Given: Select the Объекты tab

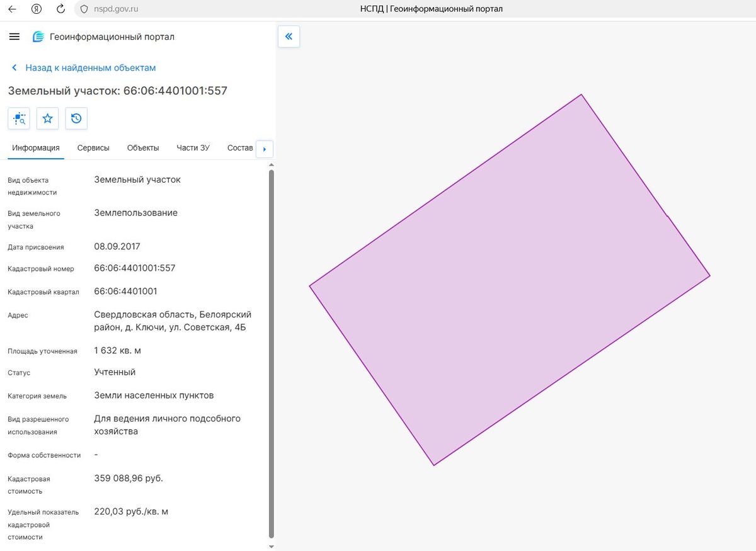Looking at the screenshot, I should (143, 148).
